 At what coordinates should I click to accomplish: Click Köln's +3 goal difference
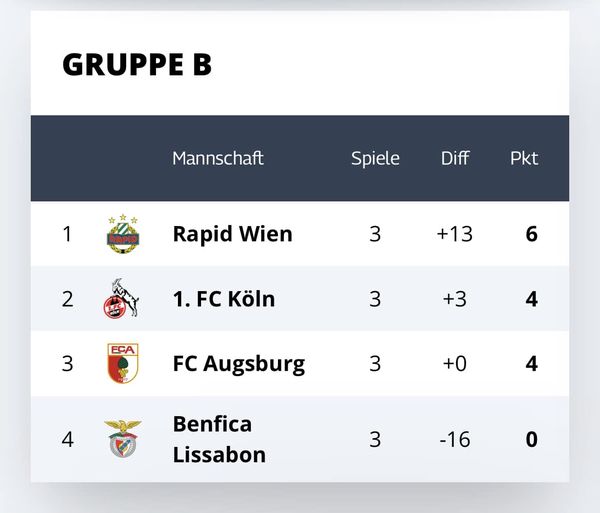pyautogui.click(x=455, y=299)
